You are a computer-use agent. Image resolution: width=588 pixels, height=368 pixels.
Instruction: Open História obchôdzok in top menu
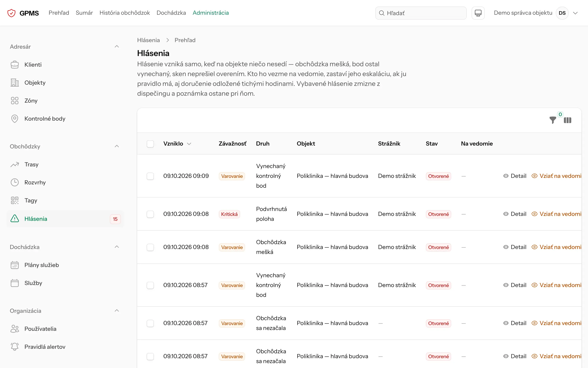pos(125,13)
